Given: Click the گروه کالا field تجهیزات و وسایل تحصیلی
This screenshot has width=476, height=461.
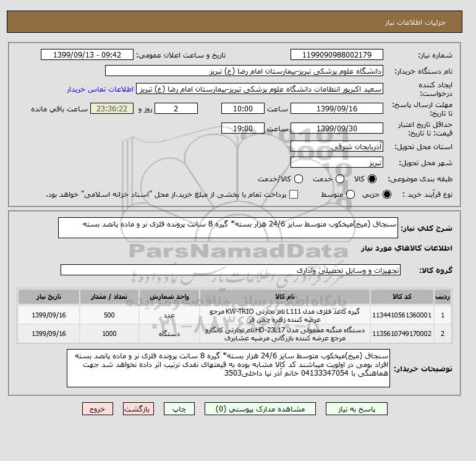Looking at the screenshot, I should coord(231,270).
